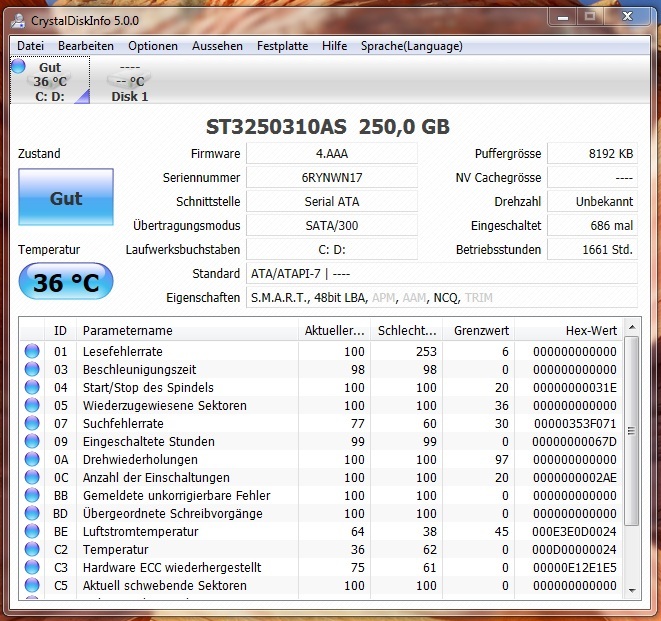
Task: Click the blue status circle for drive C: D:
Action: (19, 66)
